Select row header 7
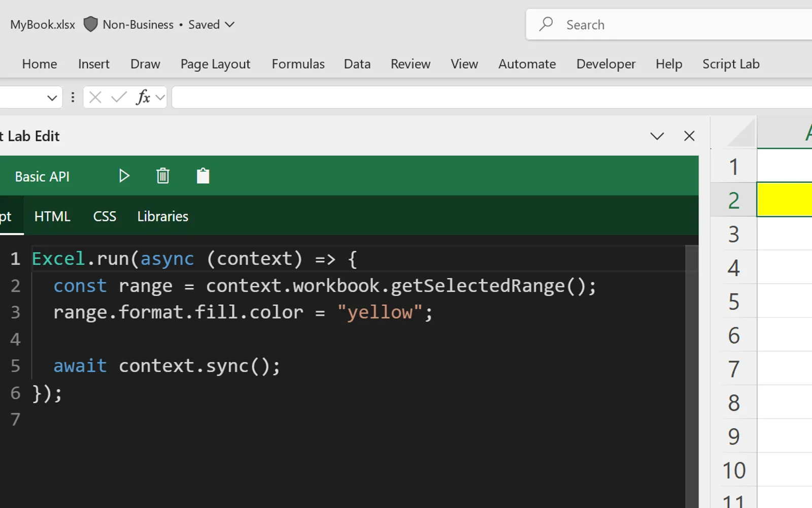Image resolution: width=812 pixels, height=508 pixels. coord(733,369)
